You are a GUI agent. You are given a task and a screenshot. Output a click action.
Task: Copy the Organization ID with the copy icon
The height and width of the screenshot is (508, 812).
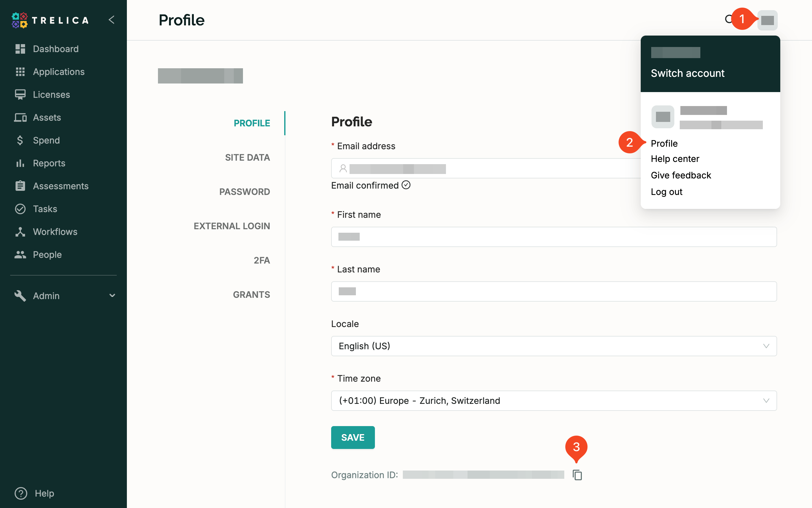click(x=577, y=475)
